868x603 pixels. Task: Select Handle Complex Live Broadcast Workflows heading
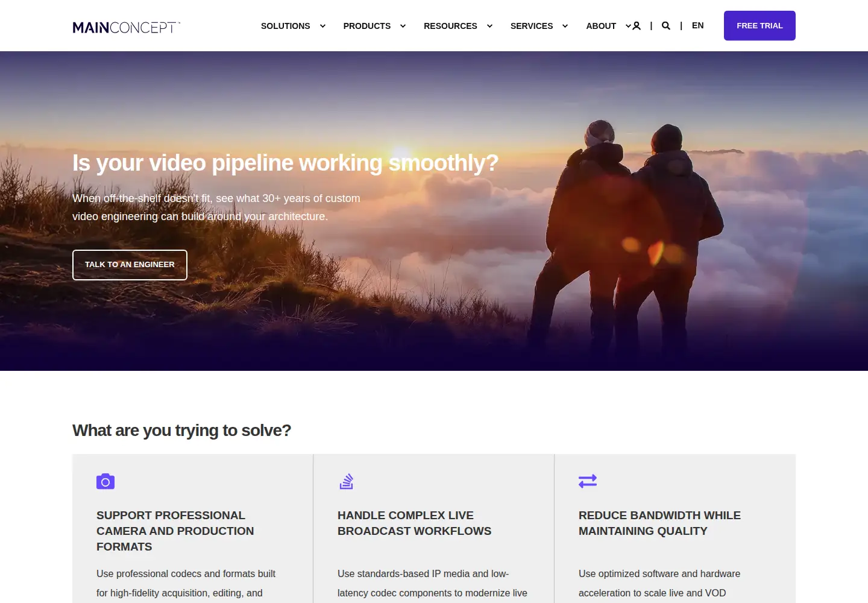point(414,523)
